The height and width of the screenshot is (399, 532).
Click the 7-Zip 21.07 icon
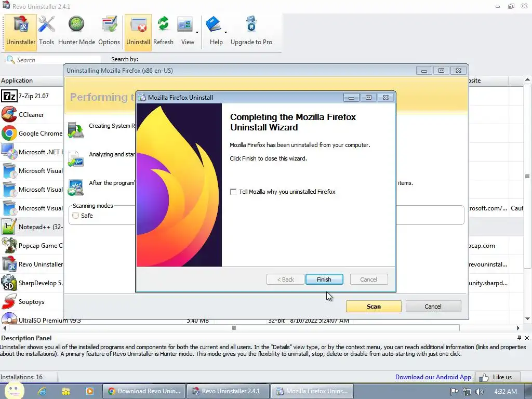coord(9,96)
